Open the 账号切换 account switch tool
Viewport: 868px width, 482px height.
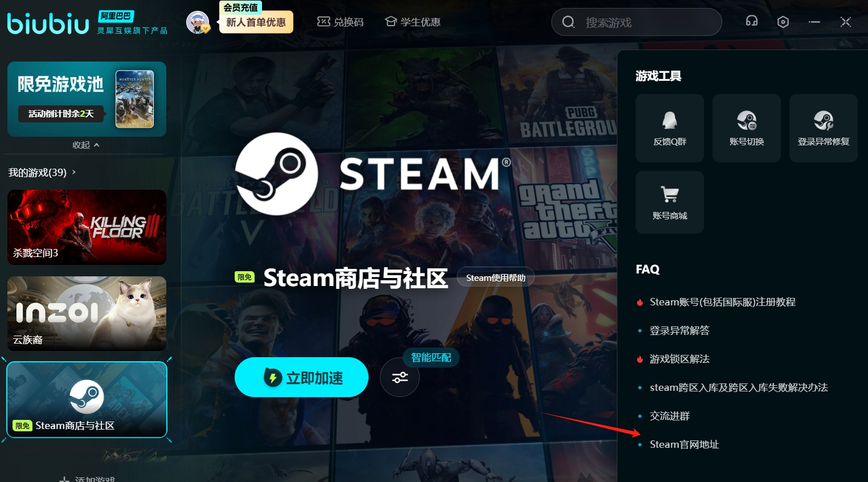click(x=747, y=128)
